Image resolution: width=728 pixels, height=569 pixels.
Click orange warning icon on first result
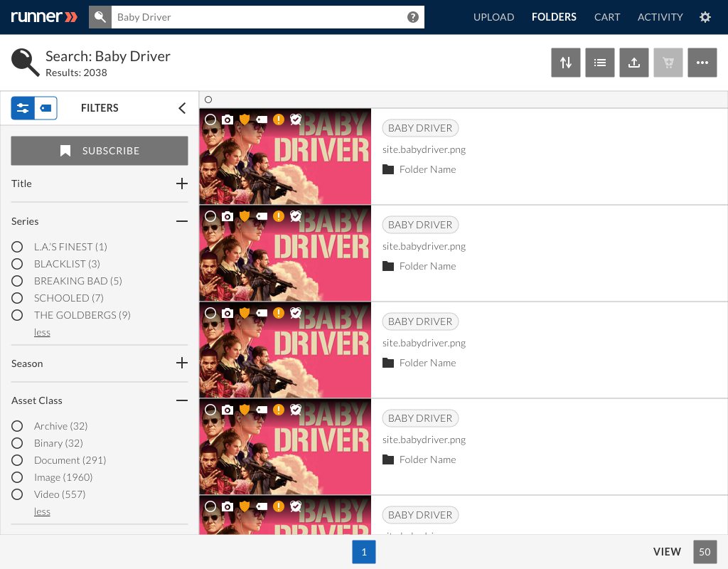(279, 119)
